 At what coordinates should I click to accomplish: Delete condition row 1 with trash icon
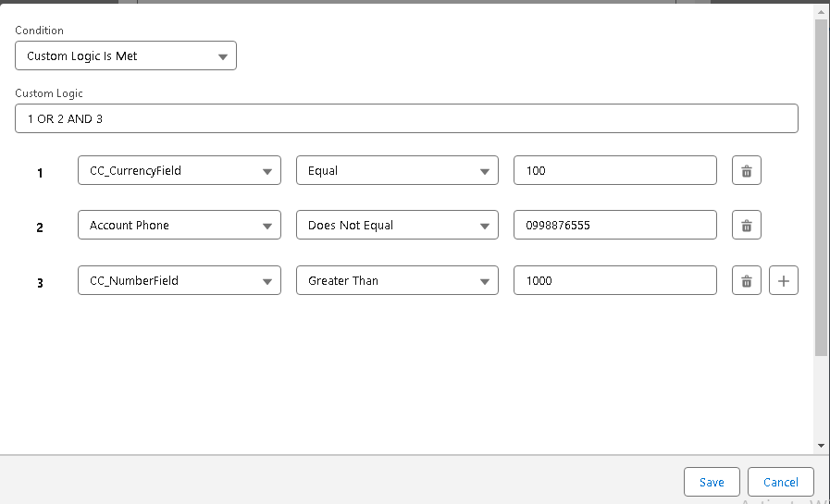click(x=747, y=171)
